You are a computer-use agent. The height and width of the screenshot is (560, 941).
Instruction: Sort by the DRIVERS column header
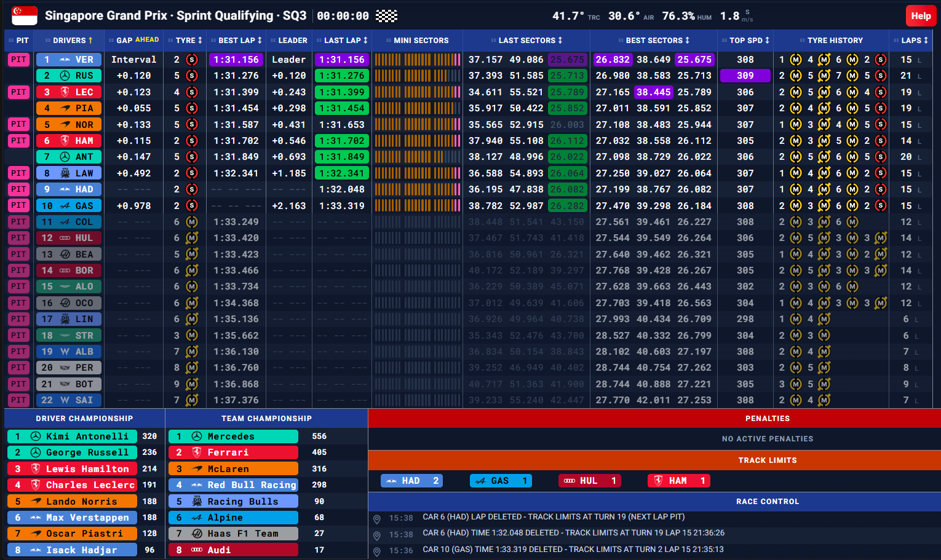point(69,41)
